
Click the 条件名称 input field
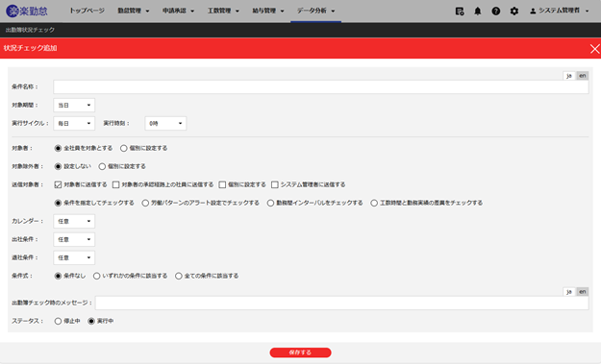tap(321, 86)
